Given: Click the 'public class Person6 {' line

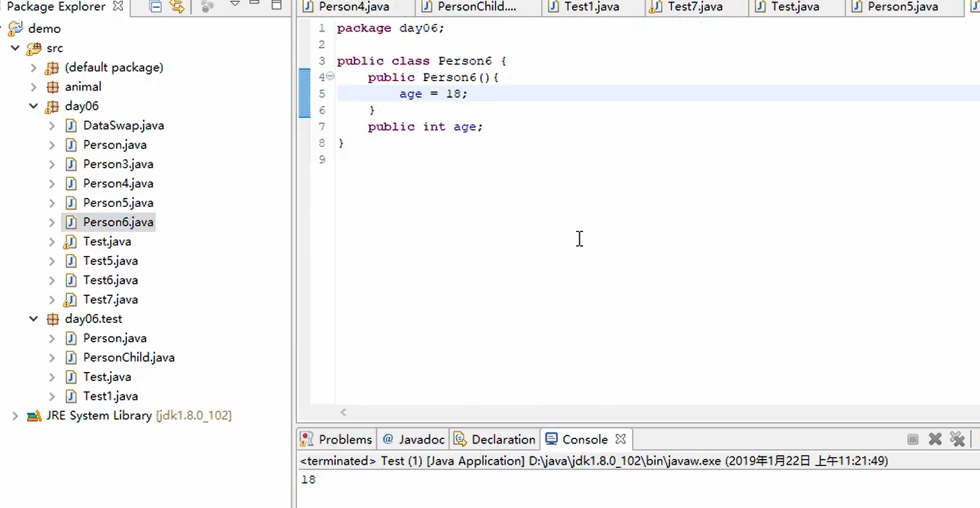Looking at the screenshot, I should (x=421, y=61).
